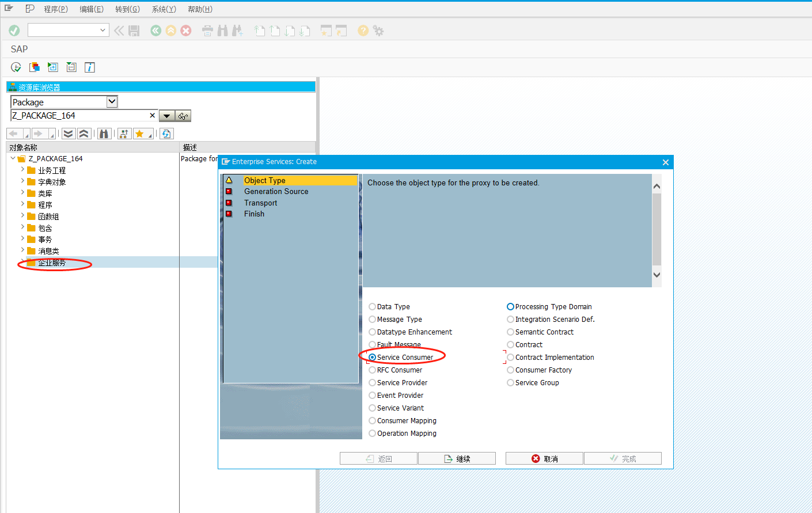This screenshot has width=812, height=513.
Task: Click the overlapping colored squares icon
Action: point(35,67)
